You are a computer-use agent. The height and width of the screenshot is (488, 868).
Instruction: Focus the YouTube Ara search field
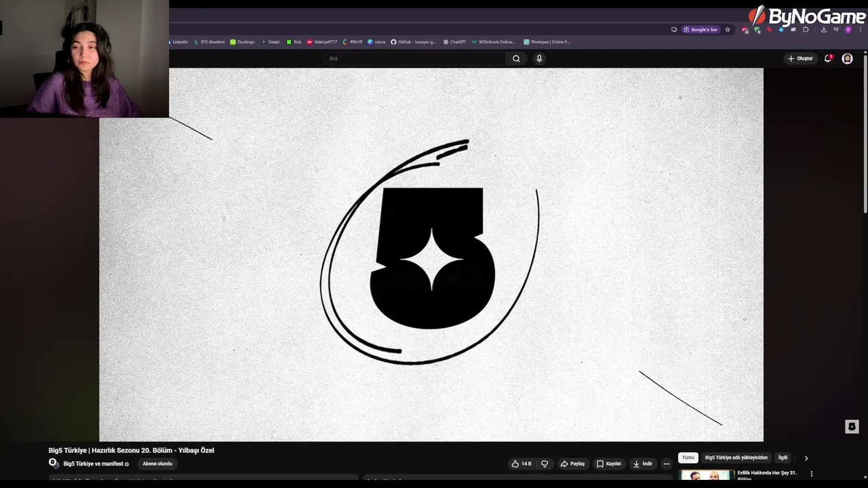coord(414,58)
